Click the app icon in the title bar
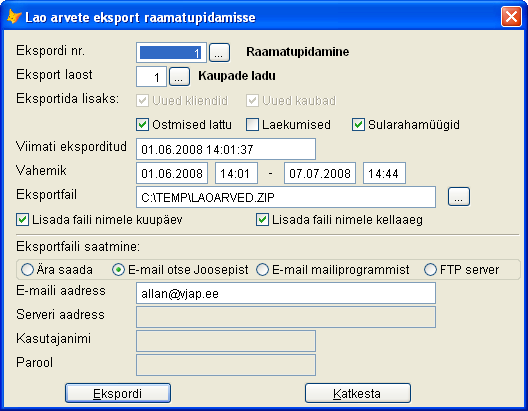This screenshot has width=528, height=411. click(x=14, y=16)
